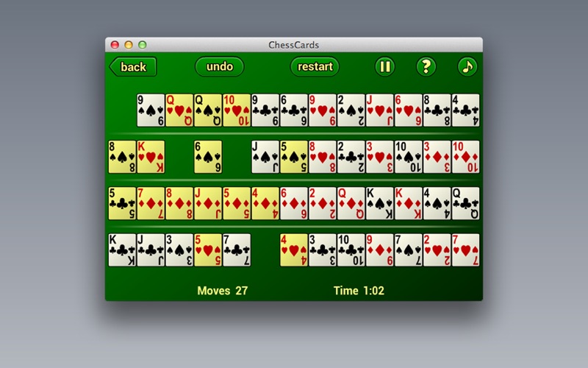Select the queen of hearts card

[x=179, y=110]
